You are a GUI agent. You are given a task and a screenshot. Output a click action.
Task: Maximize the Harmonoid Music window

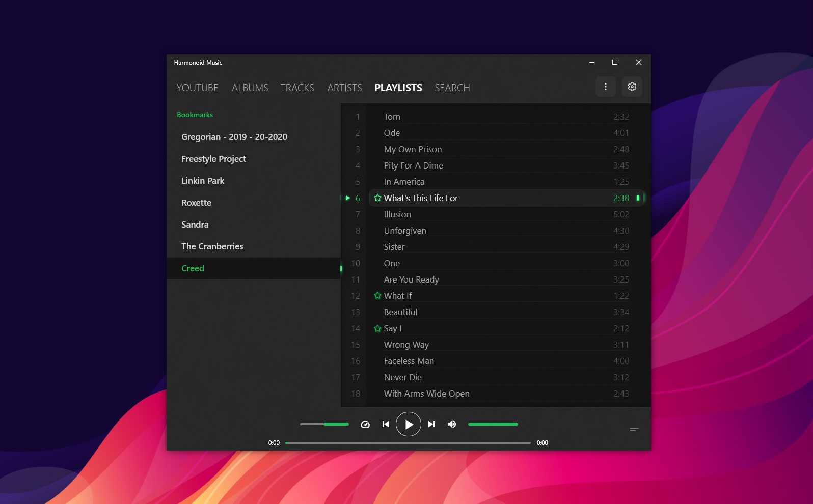615,62
